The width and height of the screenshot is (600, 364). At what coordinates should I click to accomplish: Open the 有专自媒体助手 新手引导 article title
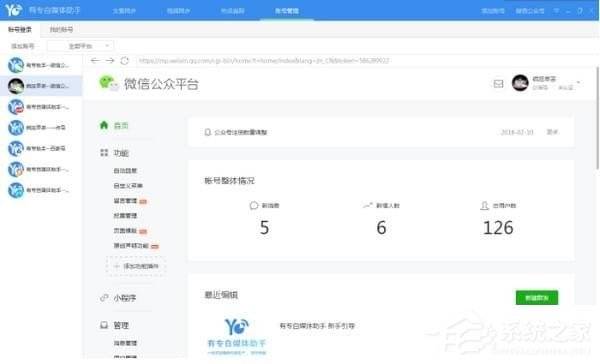317,326
